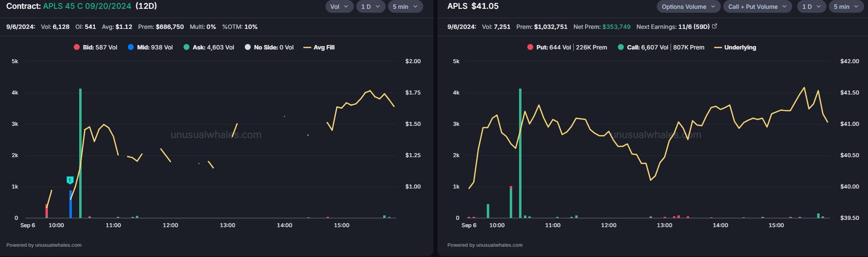Click the OI: 541 stat
This screenshot has height=257, width=868.
[x=86, y=27]
